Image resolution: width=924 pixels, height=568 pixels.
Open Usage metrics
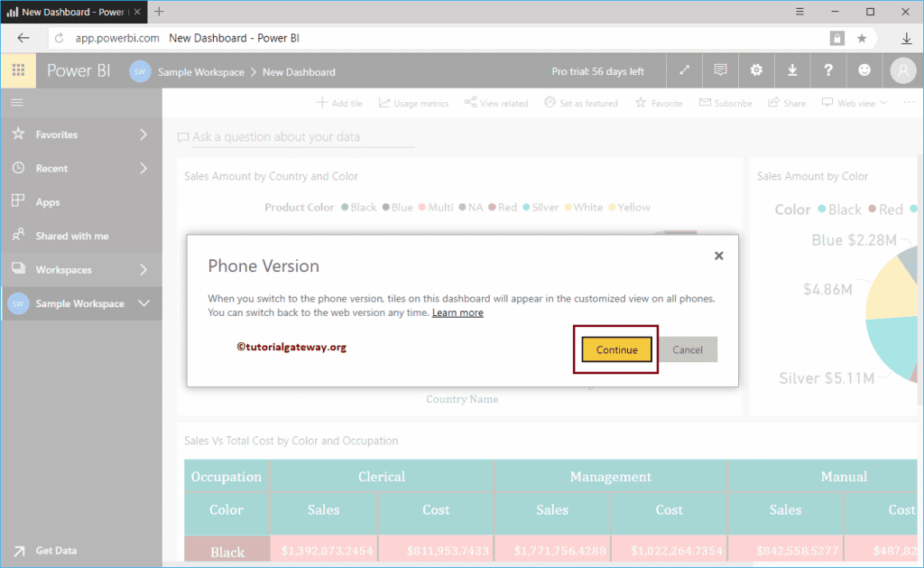coord(413,103)
